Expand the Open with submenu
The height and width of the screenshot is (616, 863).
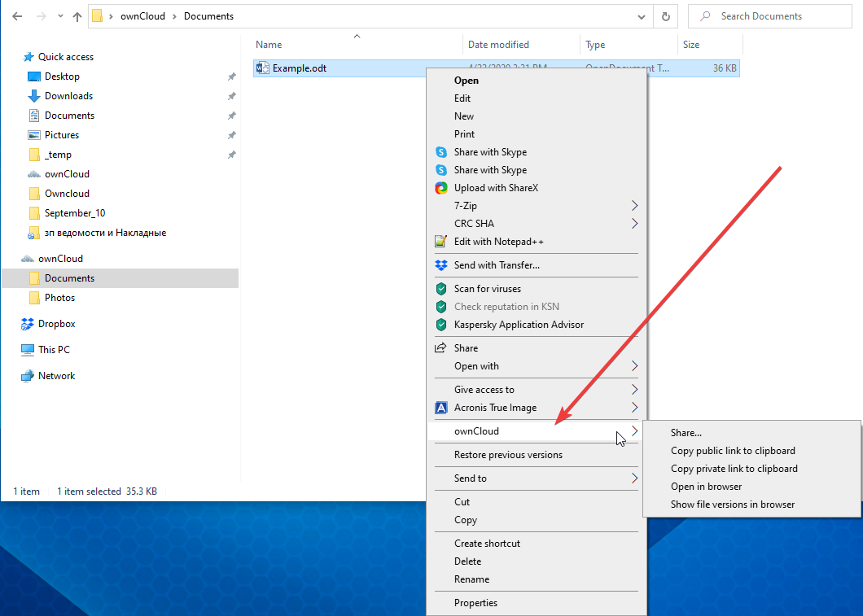(634, 366)
